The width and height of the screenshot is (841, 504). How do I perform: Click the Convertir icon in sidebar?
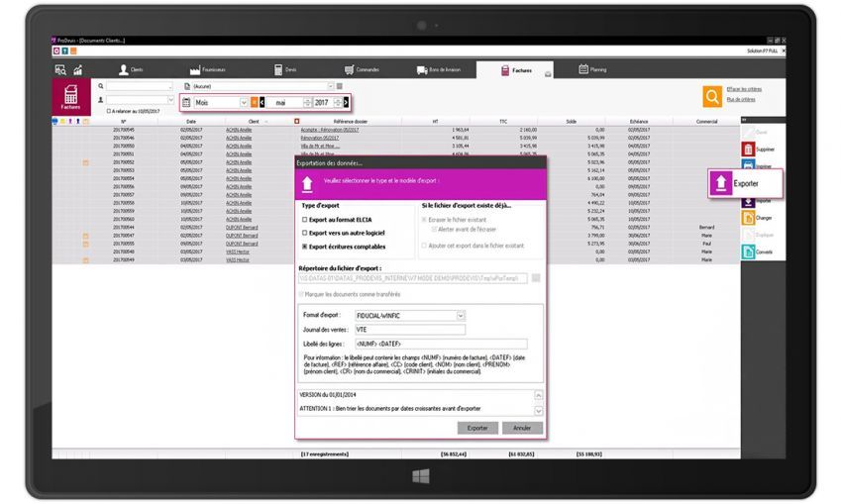(748, 252)
